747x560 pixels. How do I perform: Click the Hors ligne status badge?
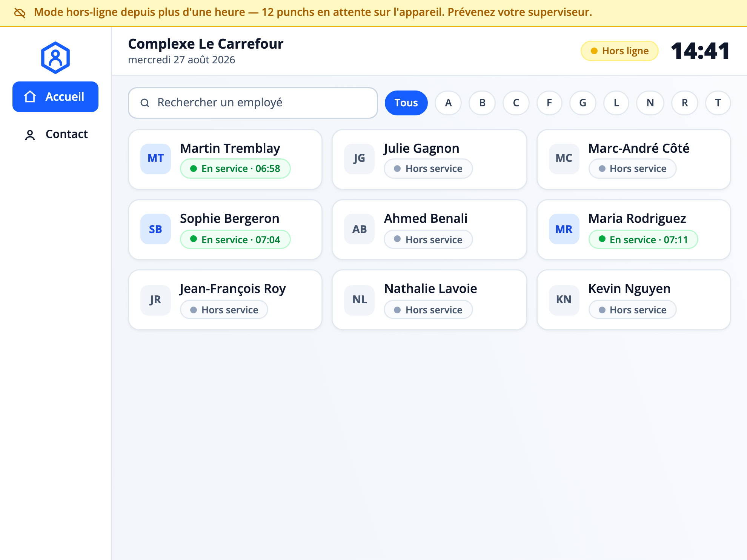(x=619, y=51)
